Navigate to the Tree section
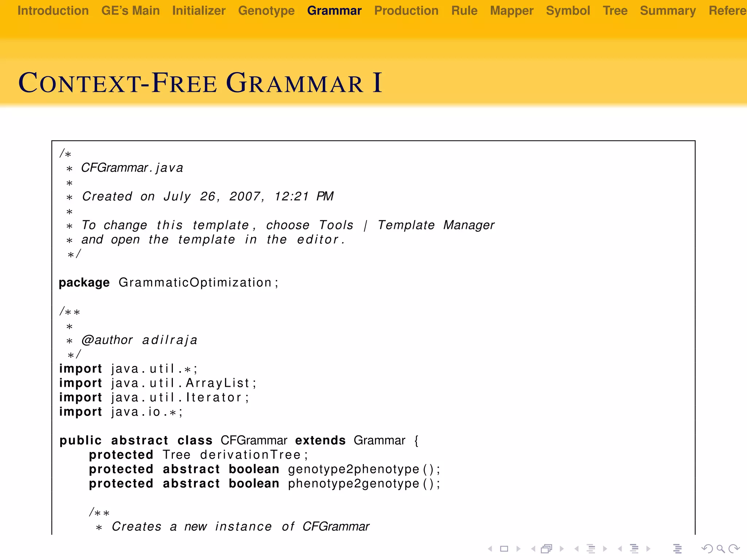 (x=615, y=11)
